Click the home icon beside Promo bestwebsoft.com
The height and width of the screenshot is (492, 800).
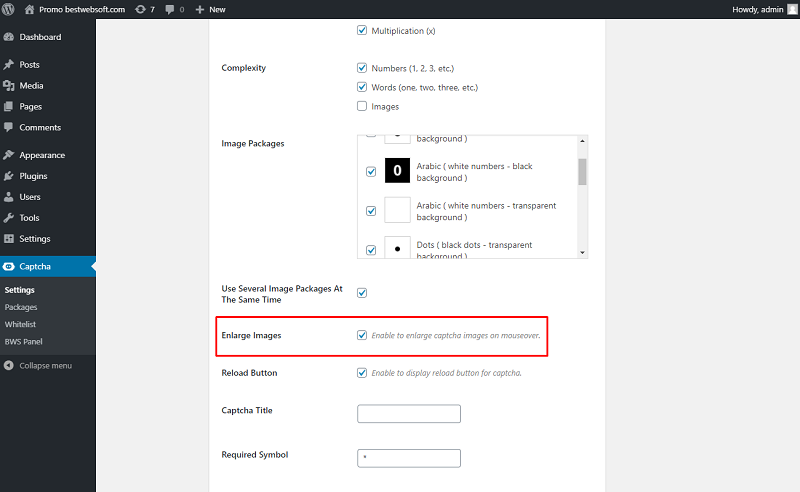(x=30, y=9)
